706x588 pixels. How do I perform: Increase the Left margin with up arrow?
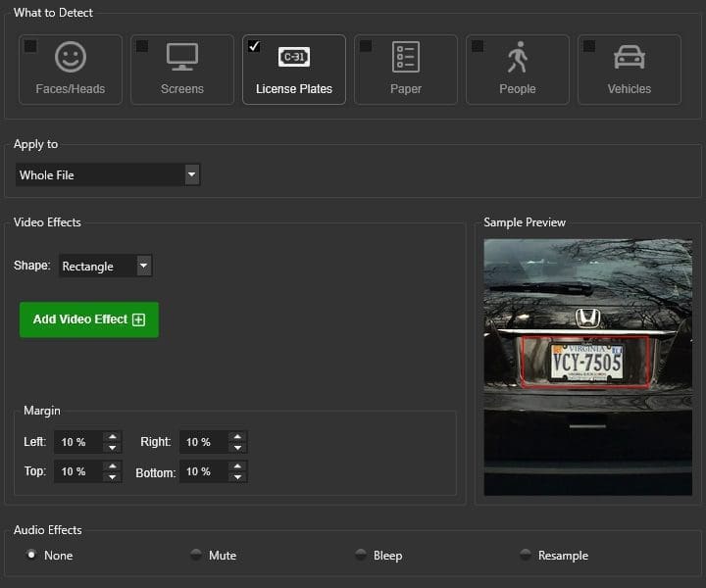[113, 437]
